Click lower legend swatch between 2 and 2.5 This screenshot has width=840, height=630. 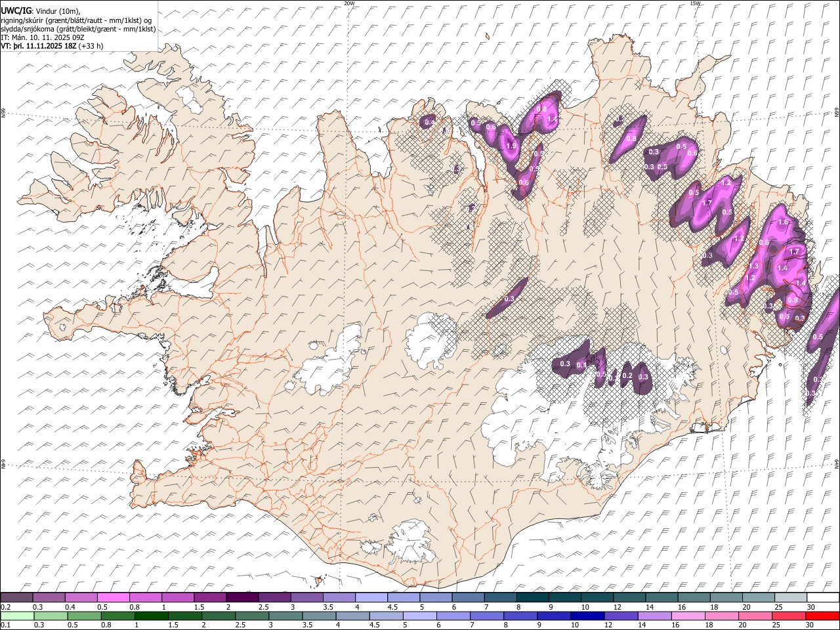218,616
